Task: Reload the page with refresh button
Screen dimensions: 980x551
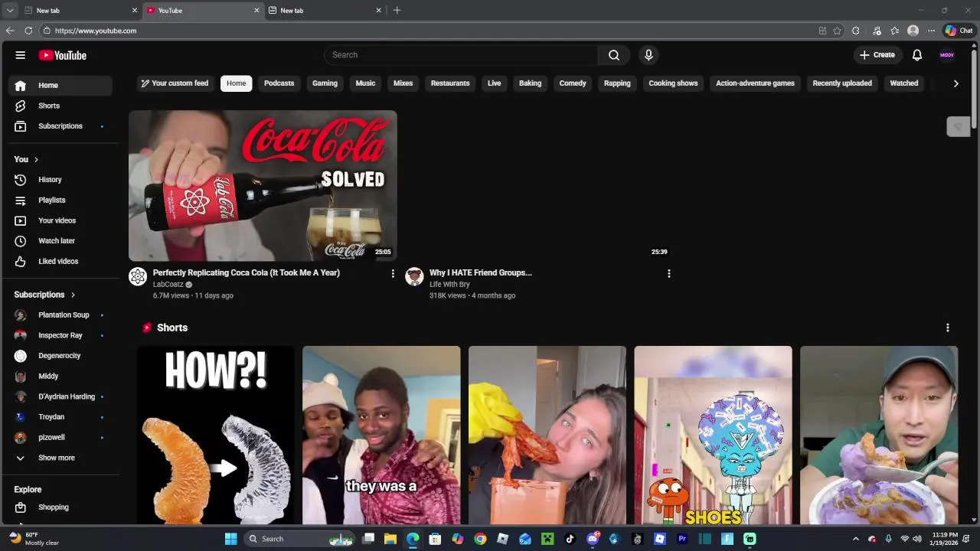Action: pos(28,31)
